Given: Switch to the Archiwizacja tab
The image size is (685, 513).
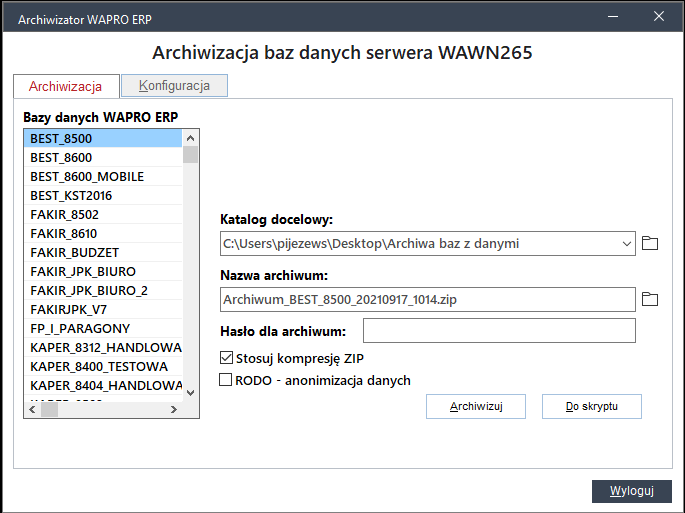Looking at the screenshot, I should click(66, 86).
